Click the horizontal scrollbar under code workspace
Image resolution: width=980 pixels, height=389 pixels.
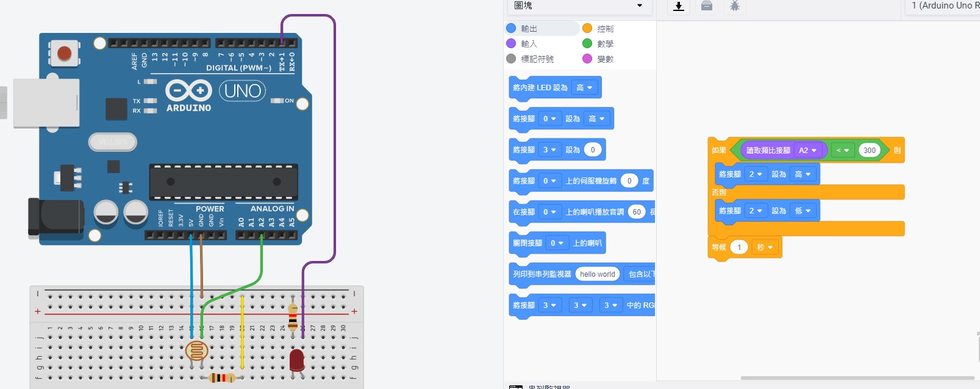(857, 378)
